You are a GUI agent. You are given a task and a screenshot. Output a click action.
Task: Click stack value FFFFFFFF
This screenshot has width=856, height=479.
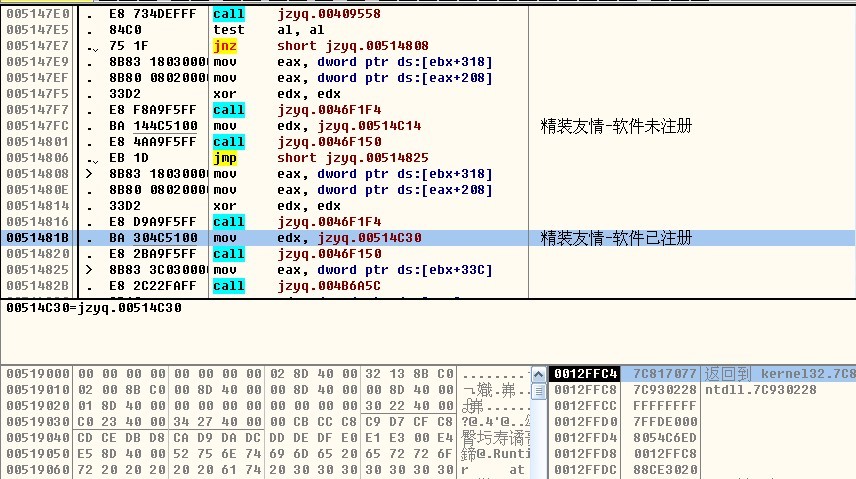click(x=665, y=406)
